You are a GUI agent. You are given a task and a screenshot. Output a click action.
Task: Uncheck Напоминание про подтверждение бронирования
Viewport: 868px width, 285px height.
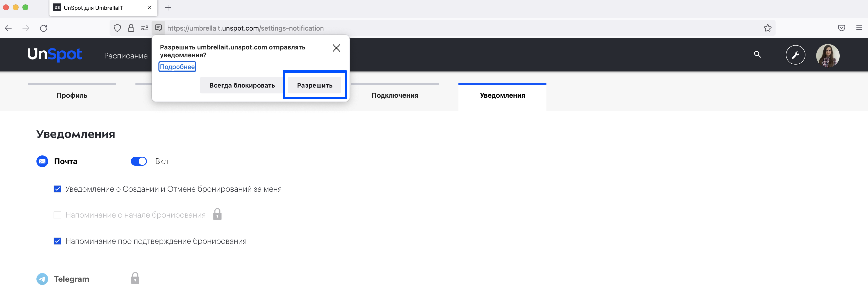(58, 241)
